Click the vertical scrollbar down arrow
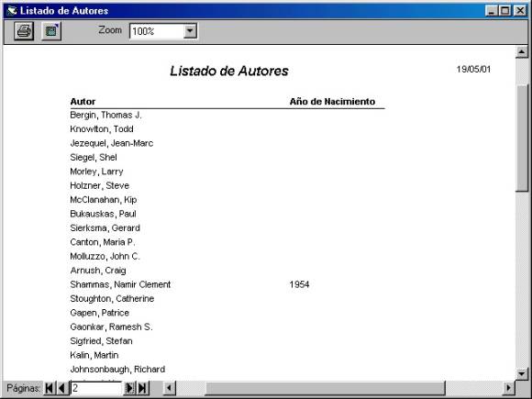 [522, 374]
